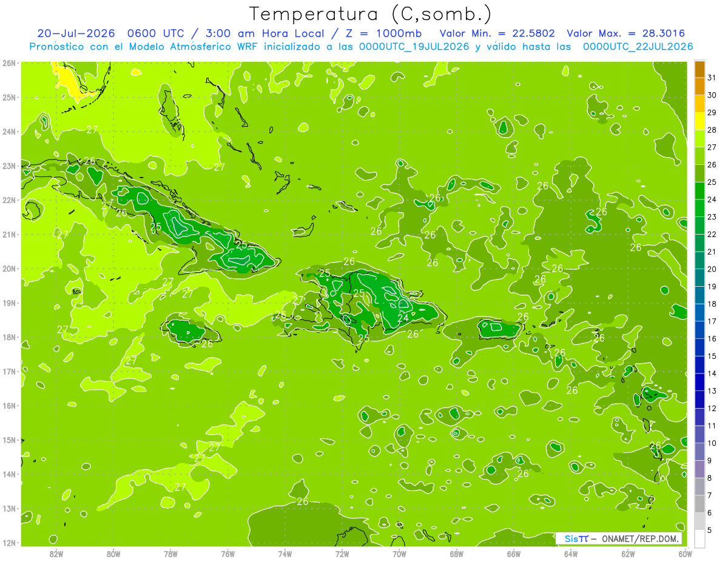Click the Valor Min. = 22.5802 readout
The image size is (728, 562).
click(x=497, y=33)
